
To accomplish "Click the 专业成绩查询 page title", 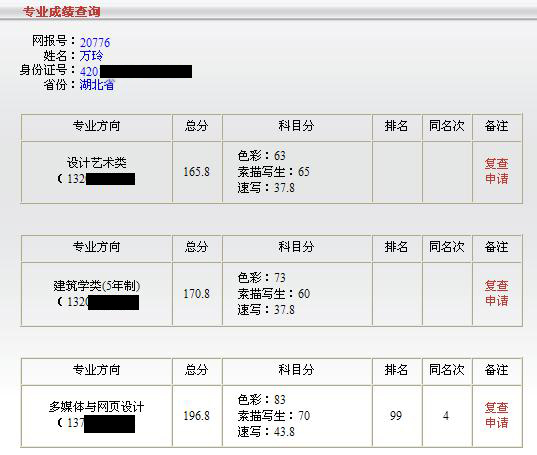I will pyautogui.click(x=62, y=12).
